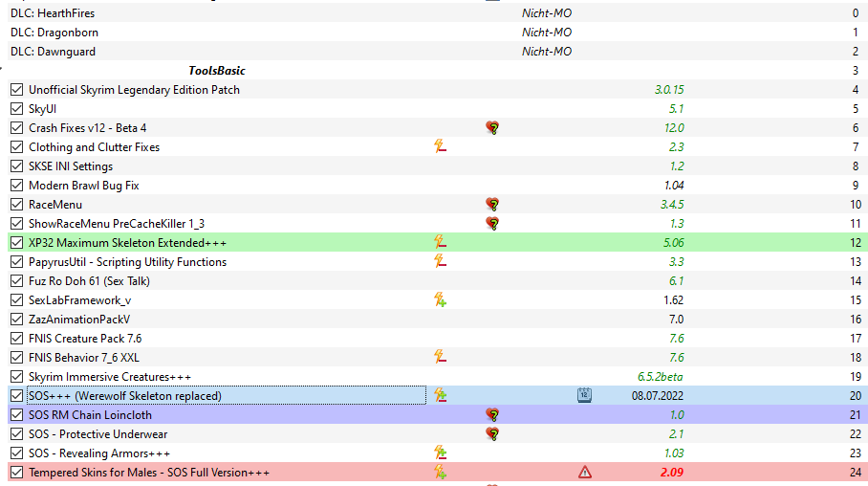Screen dimensions: 868x486
Task: Click conflict lightning icon for Clothing and Clutter Fixes
Action: click(440, 147)
